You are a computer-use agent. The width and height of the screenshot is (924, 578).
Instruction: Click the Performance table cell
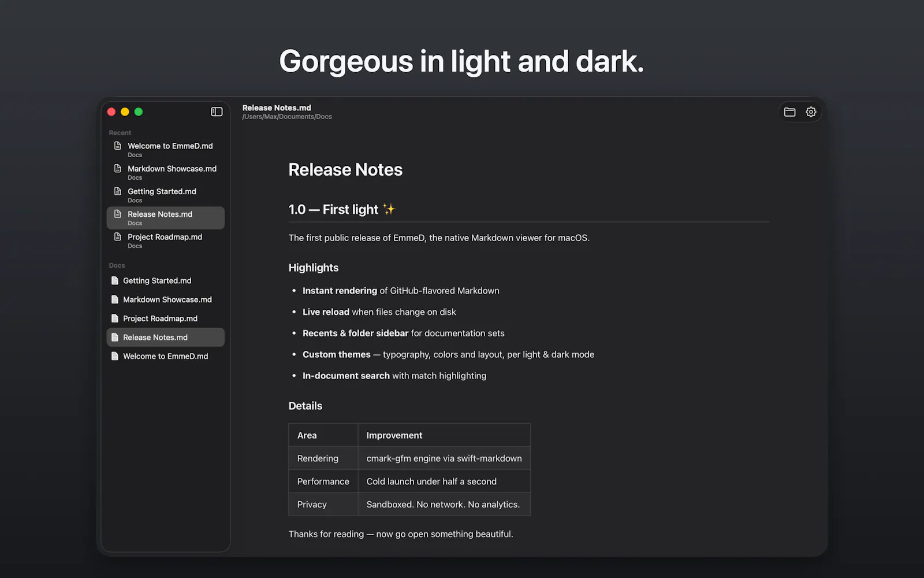coord(323,481)
